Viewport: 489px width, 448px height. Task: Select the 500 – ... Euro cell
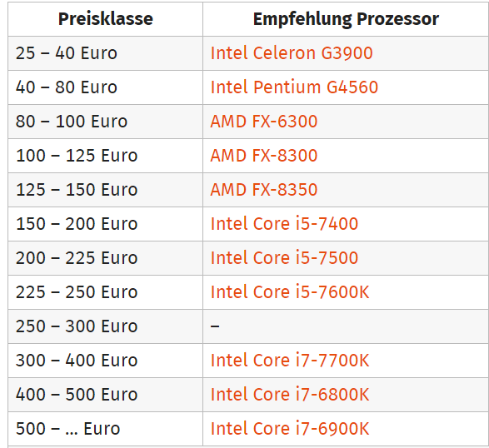[x=106, y=429]
